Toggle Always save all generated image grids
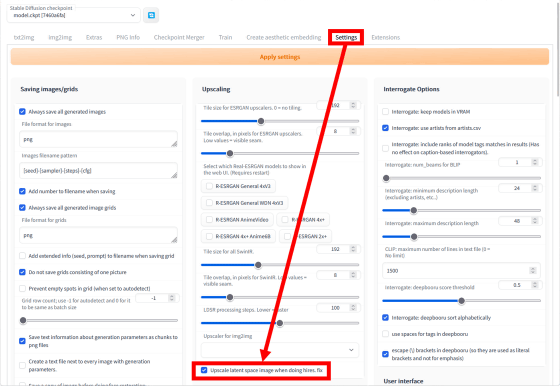Viewport: 560px width, 386px height. pyautogui.click(x=22, y=208)
